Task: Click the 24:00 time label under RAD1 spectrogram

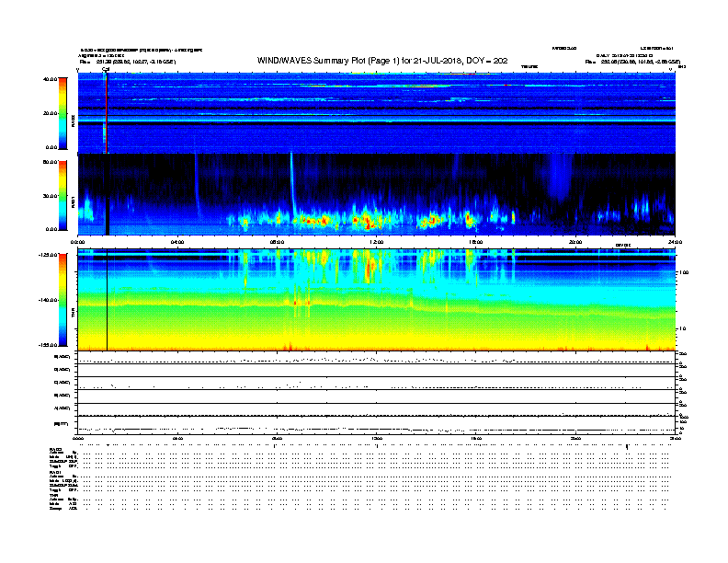Action: pyautogui.click(x=675, y=242)
